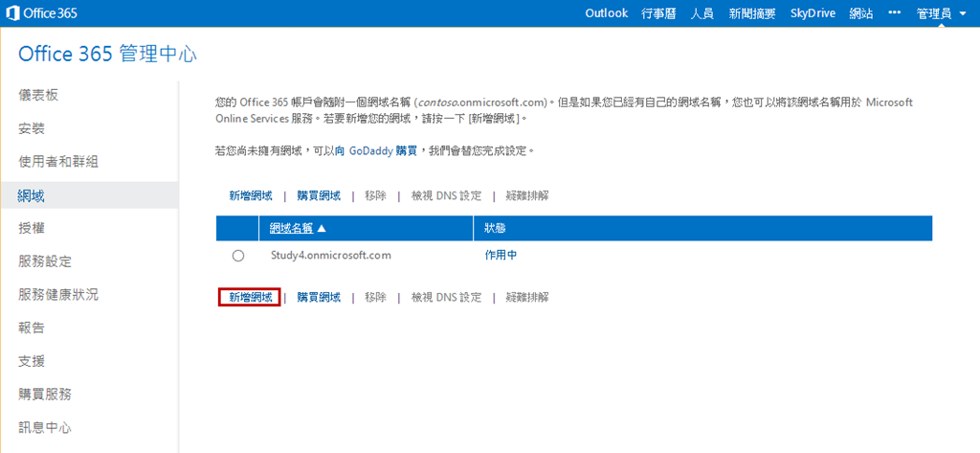This screenshot has height=453, width=980.
Task: Click 購買網域 above the domain table
Action: click(319, 195)
